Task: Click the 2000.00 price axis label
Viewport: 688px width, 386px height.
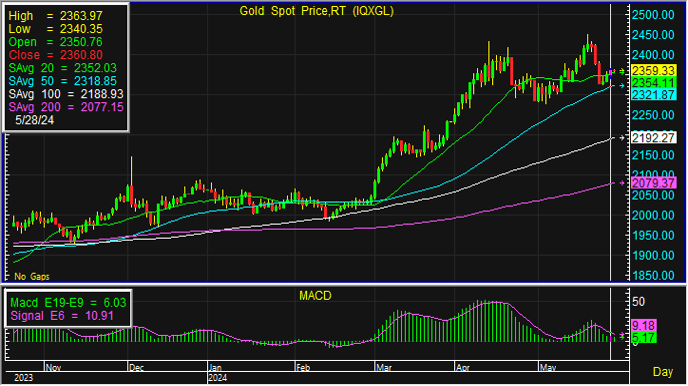Action: point(653,215)
